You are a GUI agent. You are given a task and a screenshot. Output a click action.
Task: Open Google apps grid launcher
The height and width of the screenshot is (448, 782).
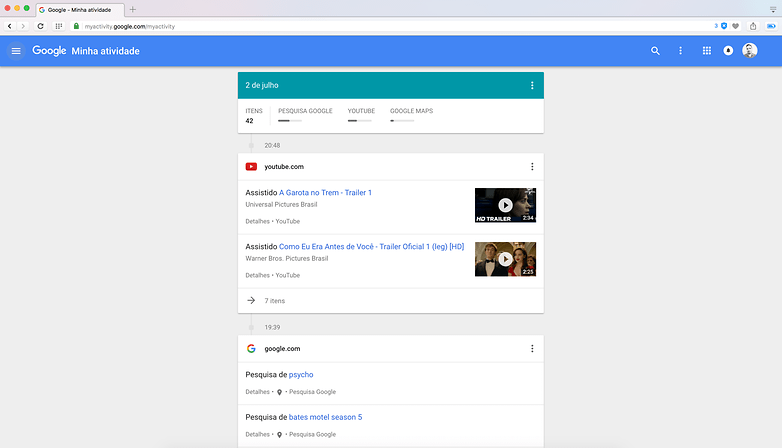(707, 51)
